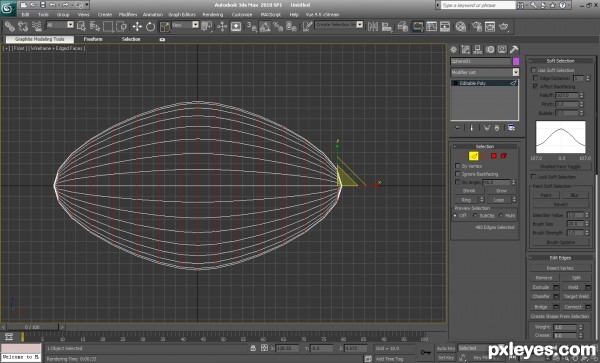
Task: Switch to the Freeform ribbon tab
Action: [x=93, y=39]
